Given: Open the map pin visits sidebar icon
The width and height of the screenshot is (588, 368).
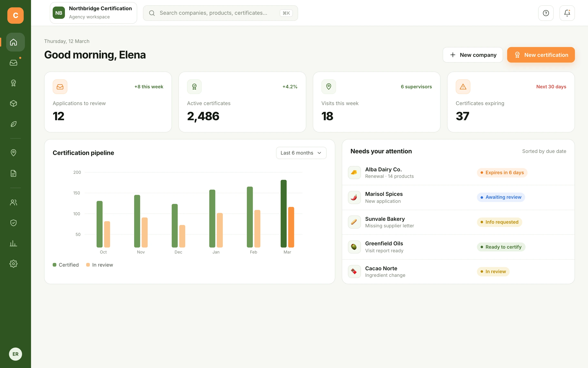Looking at the screenshot, I should pos(14,153).
